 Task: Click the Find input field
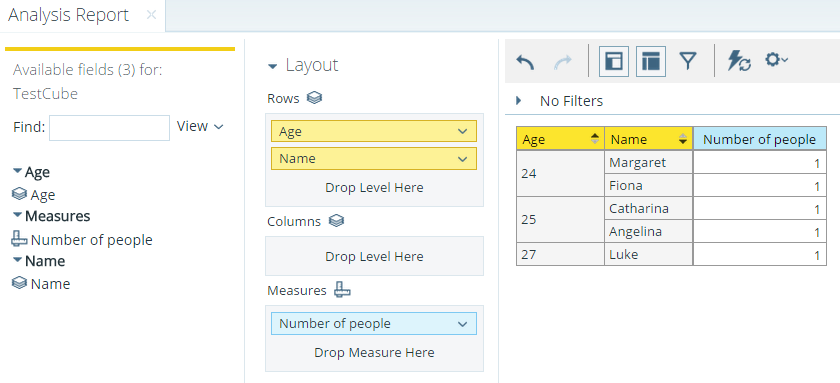click(109, 127)
